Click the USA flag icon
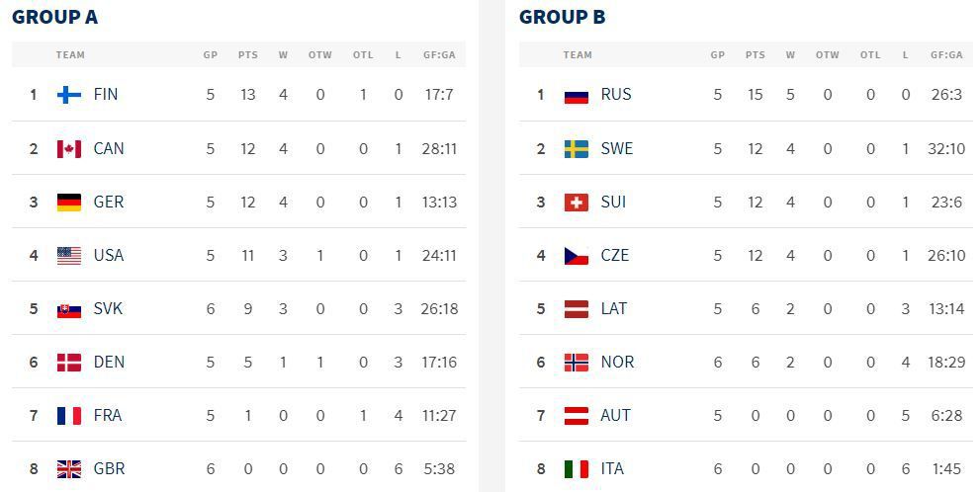Viewport: 980px width, 492px height. click(x=68, y=255)
